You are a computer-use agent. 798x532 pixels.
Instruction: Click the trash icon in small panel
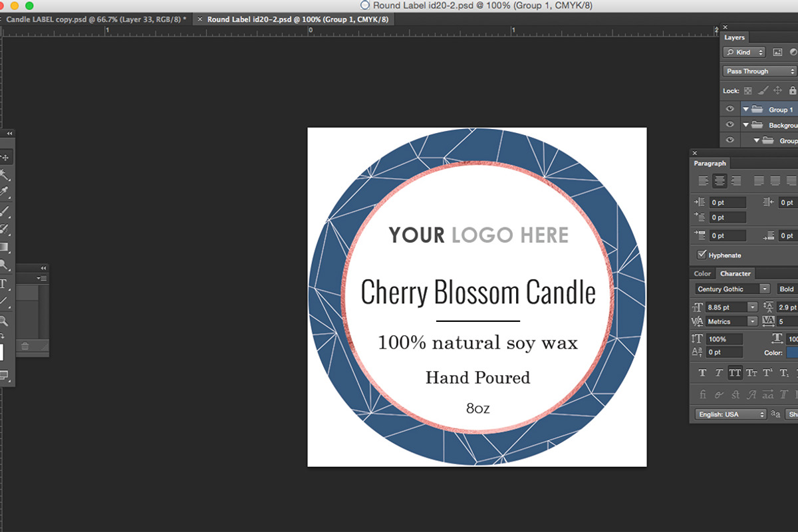(x=25, y=346)
